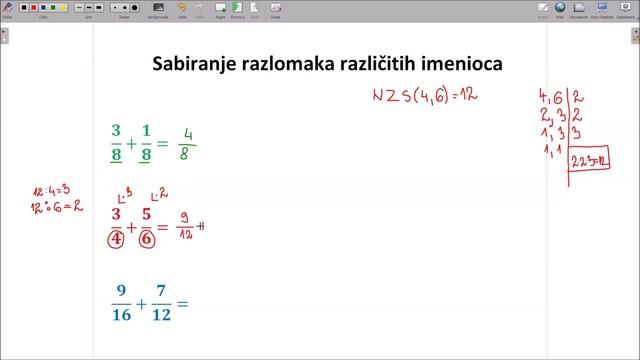Add a new page with Pages button
The width and height of the screenshot is (640, 360).
[x=220, y=10]
